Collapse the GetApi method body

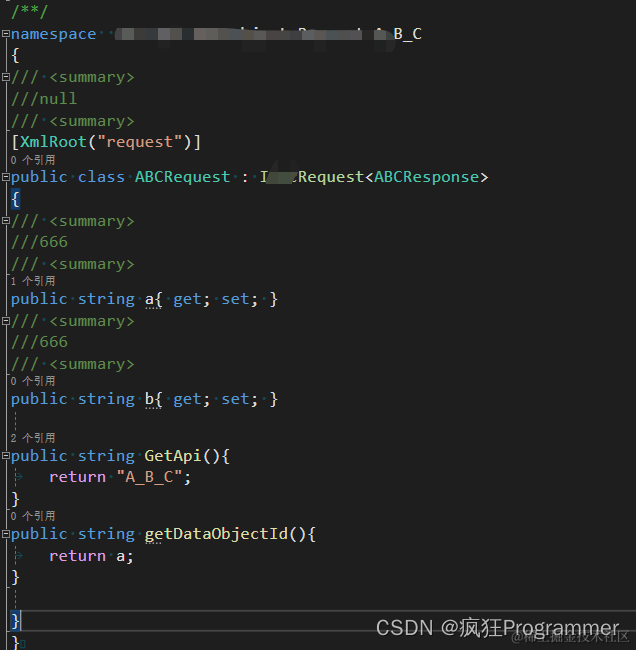coord(5,456)
